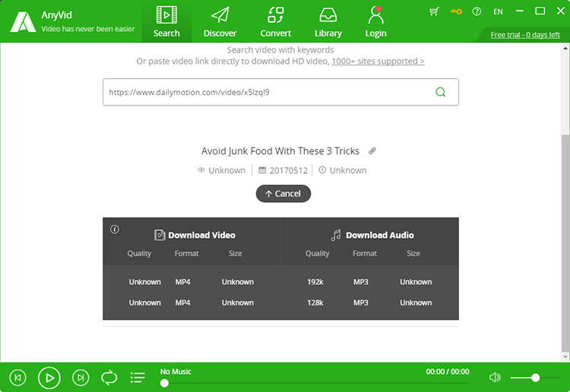
Task: Click the scrollbar down arrow
Action: click(565, 357)
